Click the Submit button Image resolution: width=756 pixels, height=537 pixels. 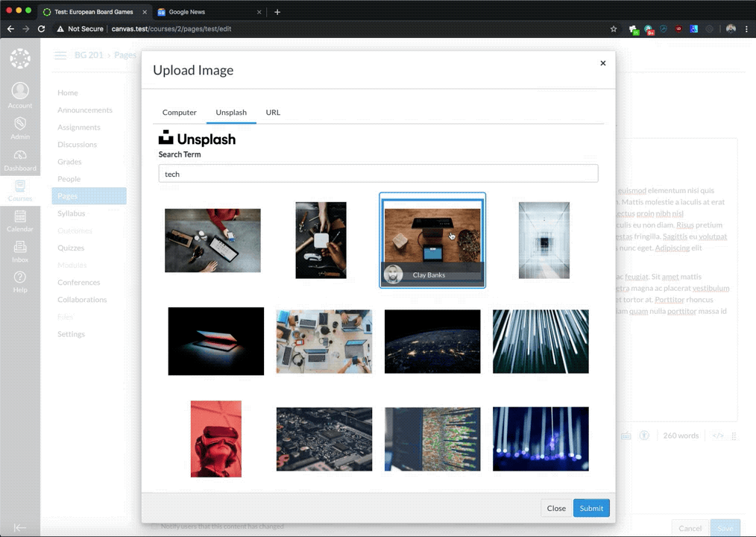click(591, 508)
